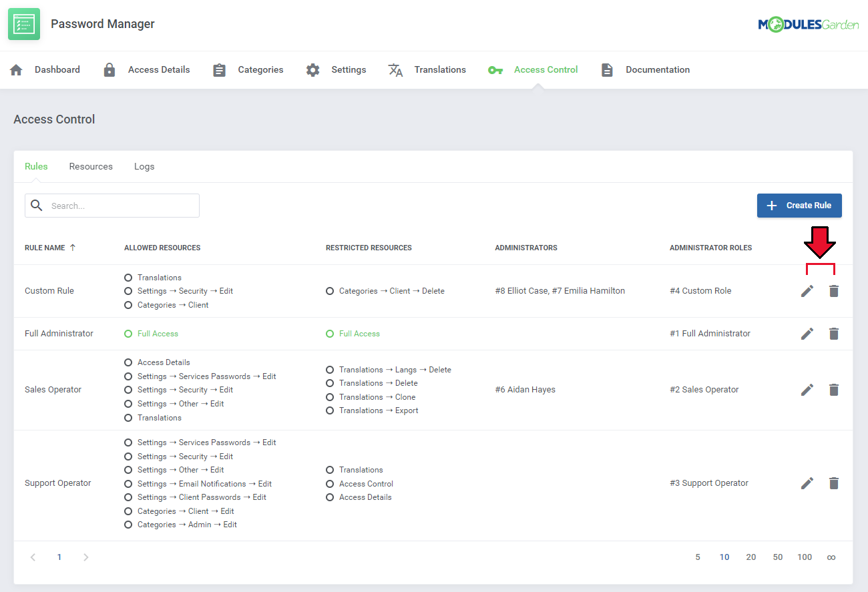Click the Access Control key icon

tap(495, 70)
